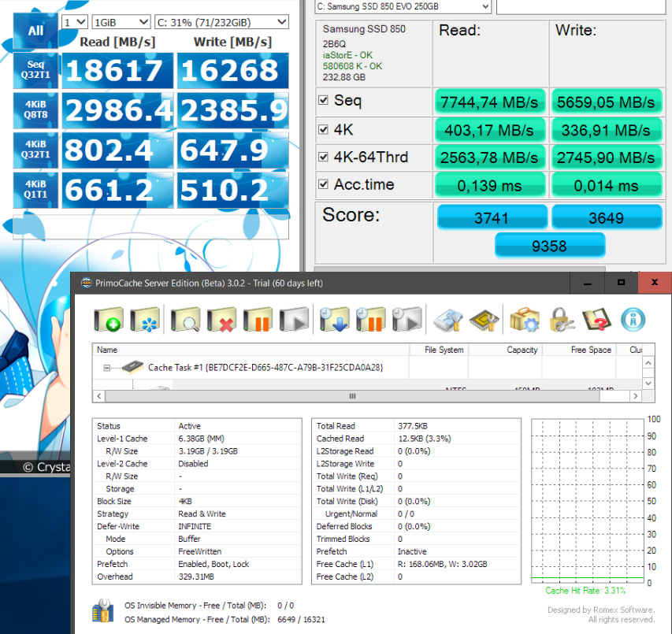Click the CrystalDiskMark Seq read value 18617
Viewport: 672px width, 634px height.
coord(117,70)
